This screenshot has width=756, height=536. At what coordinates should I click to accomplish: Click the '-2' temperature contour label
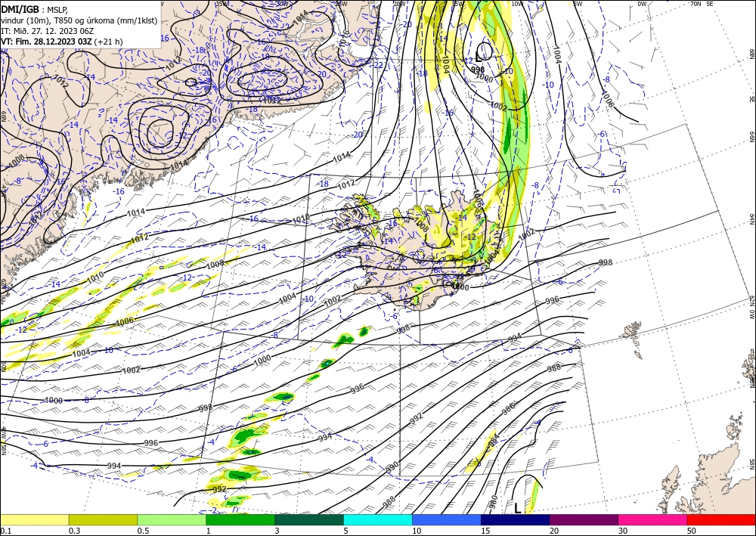[x=215, y=510]
